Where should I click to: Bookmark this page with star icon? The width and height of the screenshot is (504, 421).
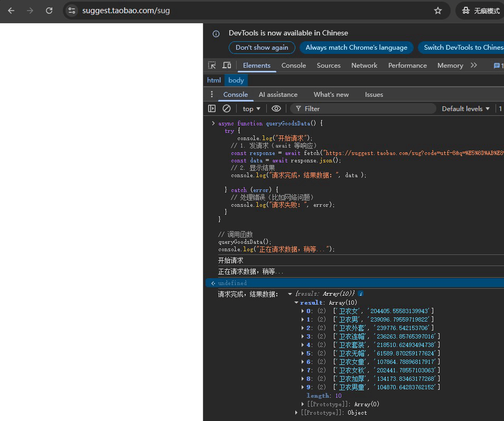(438, 11)
